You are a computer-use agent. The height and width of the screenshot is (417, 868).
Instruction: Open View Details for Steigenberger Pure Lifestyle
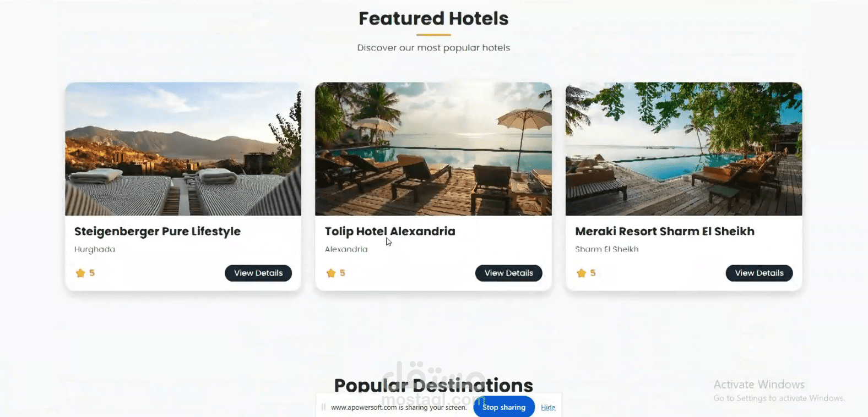(258, 273)
